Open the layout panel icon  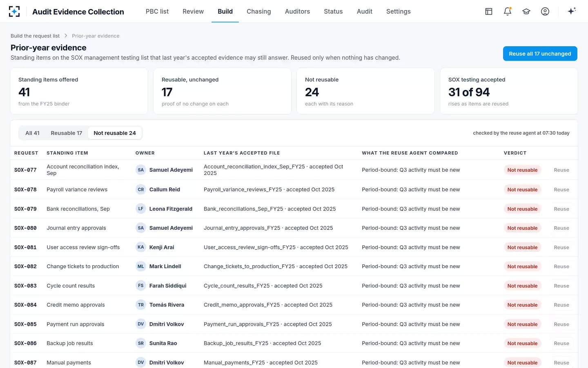click(x=489, y=11)
